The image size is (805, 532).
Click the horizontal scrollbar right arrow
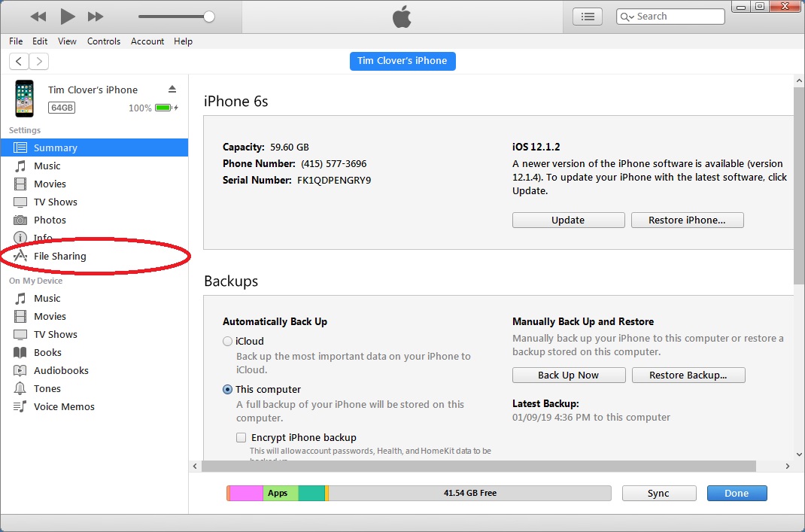click(788, 466)
